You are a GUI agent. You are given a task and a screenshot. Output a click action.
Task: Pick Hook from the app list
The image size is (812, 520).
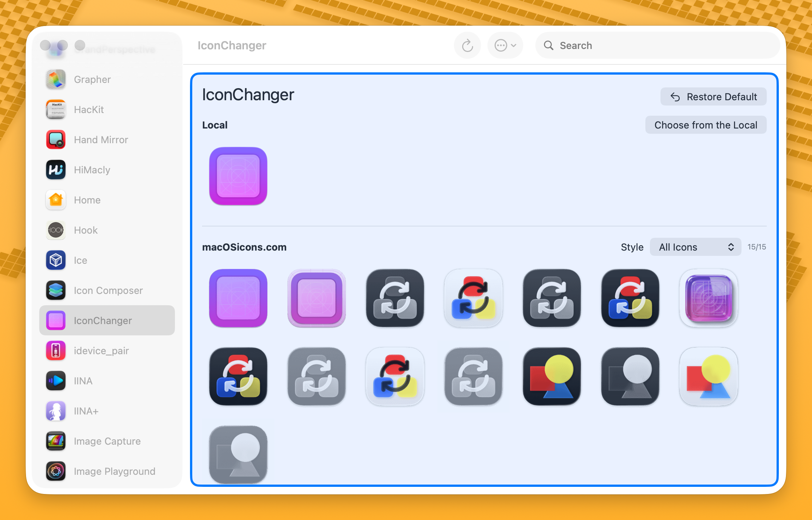pos(86,230)
